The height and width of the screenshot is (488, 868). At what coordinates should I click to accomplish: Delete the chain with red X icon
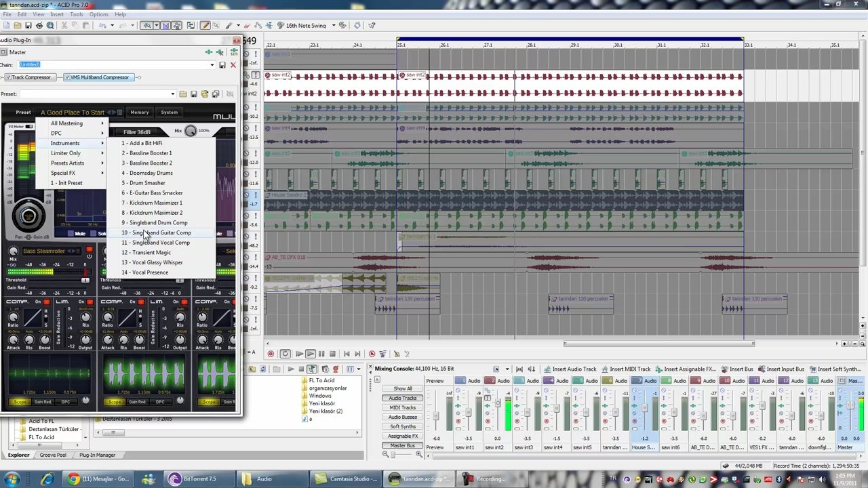pyautogui.click(x=233, y=65)
